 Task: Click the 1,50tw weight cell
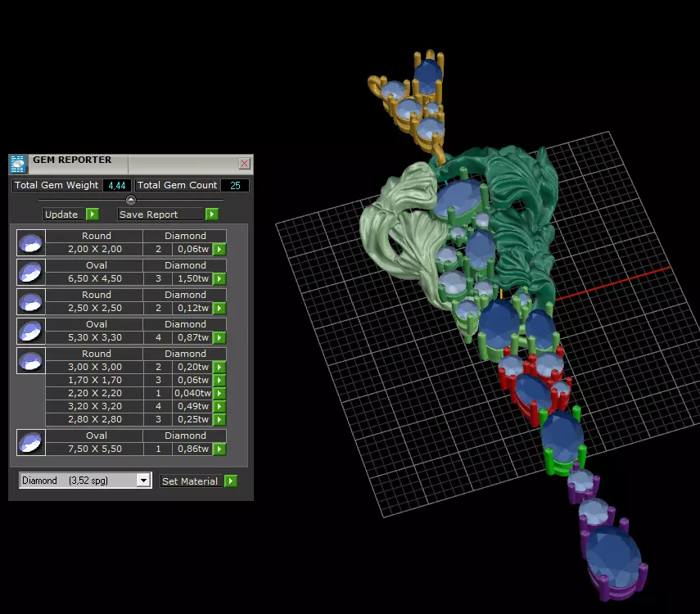click(193, 278)
